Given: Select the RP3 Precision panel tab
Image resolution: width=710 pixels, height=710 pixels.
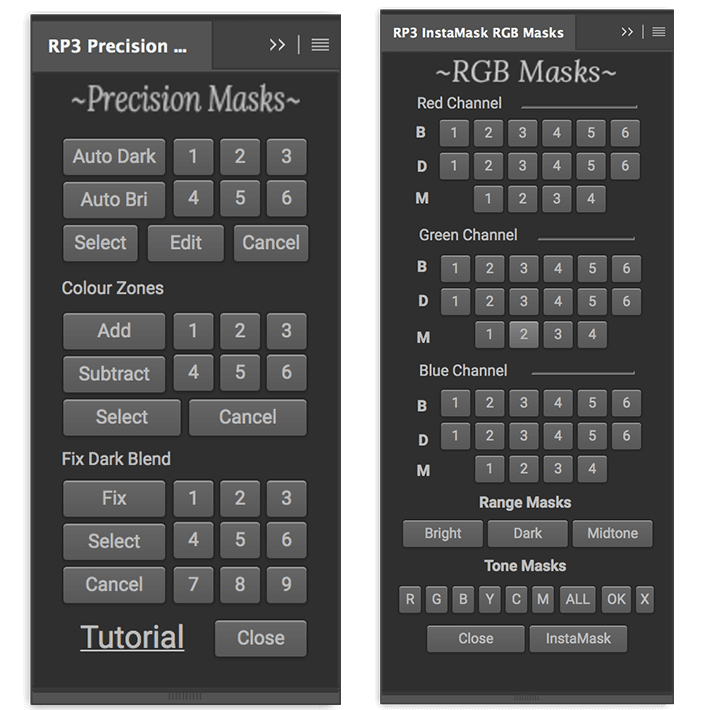Looking at the screenshot, I should coord(121,46).
